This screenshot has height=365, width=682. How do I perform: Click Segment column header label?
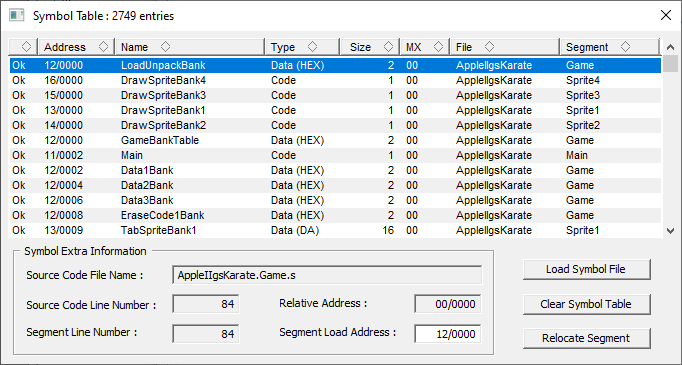tap(587, 47)
